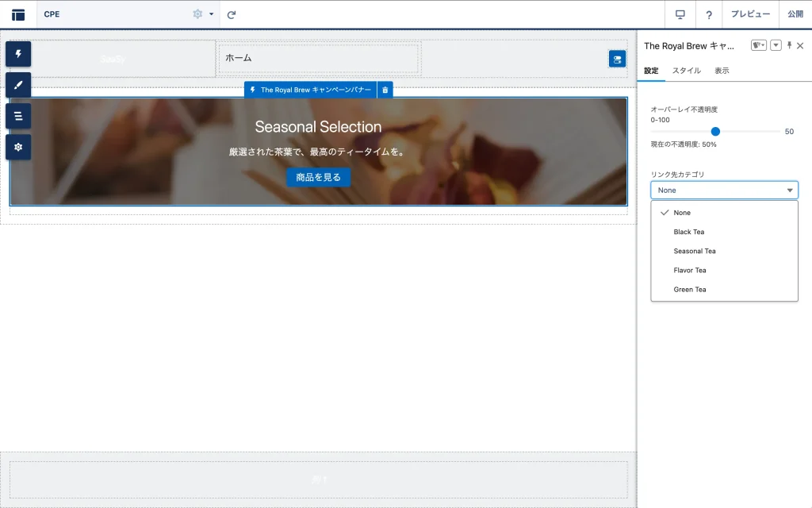
Task: Open the help question mark icon
Action: pos(709,14)
